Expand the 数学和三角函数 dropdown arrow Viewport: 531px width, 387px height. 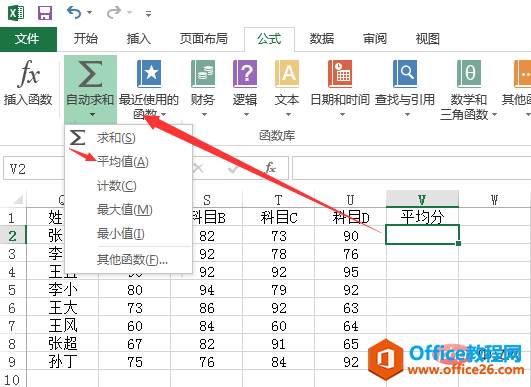pos(494,115)
